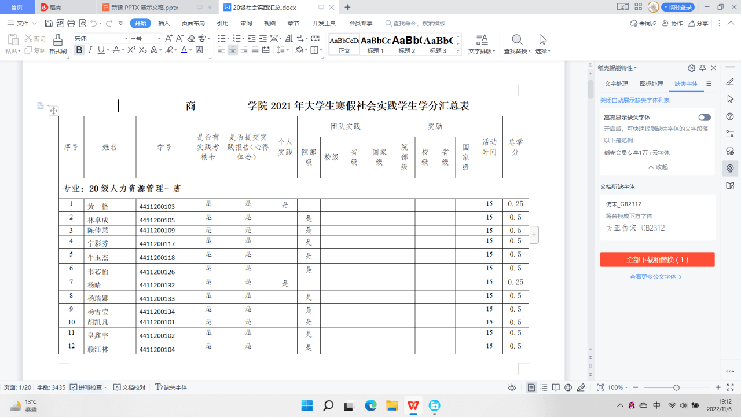The image size is (742, 418).
Task: Open Find and Replace tool
Action: click(x=517, y=44)
